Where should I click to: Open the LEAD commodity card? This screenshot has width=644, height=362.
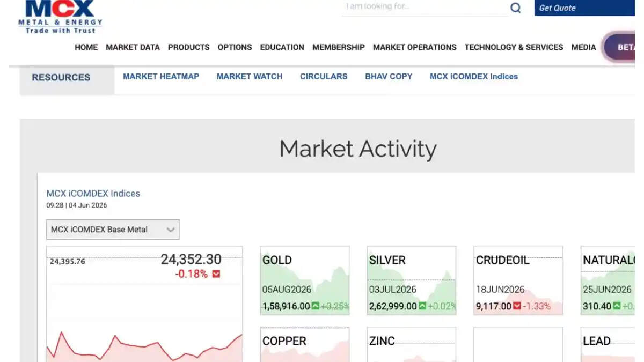pos(608,344)
